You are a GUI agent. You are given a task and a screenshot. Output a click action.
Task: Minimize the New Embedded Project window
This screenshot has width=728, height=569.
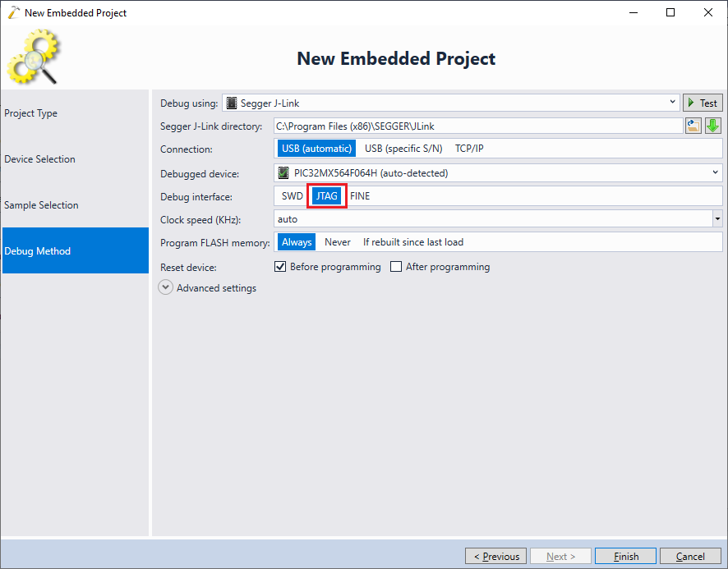pyautogui.click(x=634, y=12)
